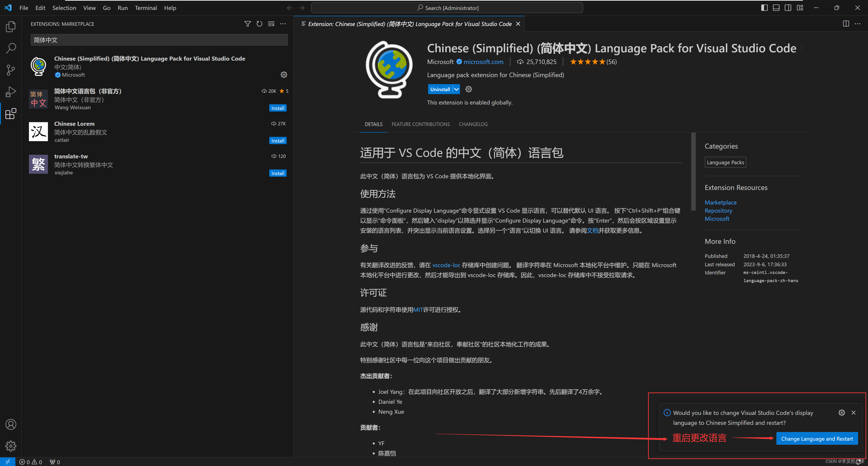Select the Chinese Lorem list item
Screen dimensions: 868x466
pos(158,131)
